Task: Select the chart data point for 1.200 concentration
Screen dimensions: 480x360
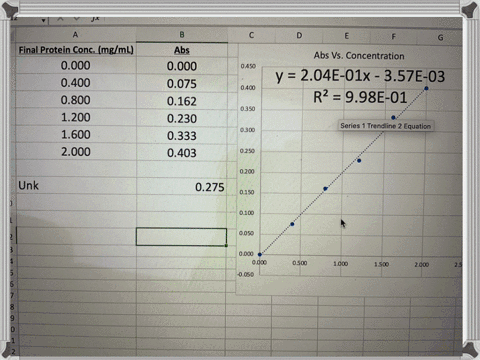Action: (359, 161)
